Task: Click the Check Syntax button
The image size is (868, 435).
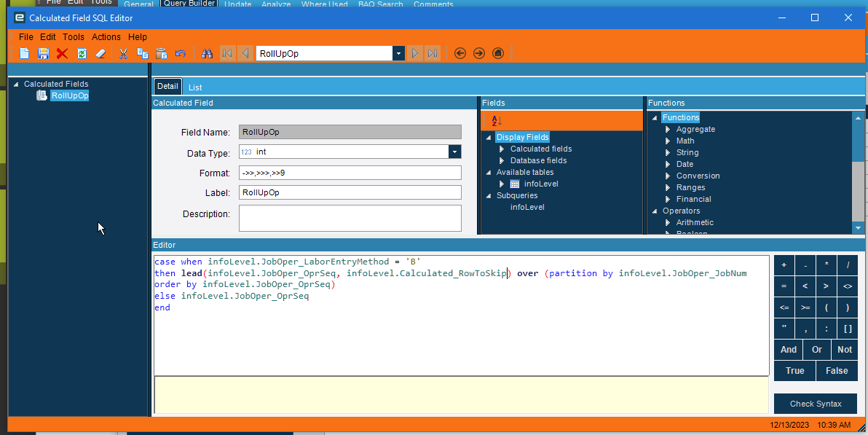Action: [815, 404]
